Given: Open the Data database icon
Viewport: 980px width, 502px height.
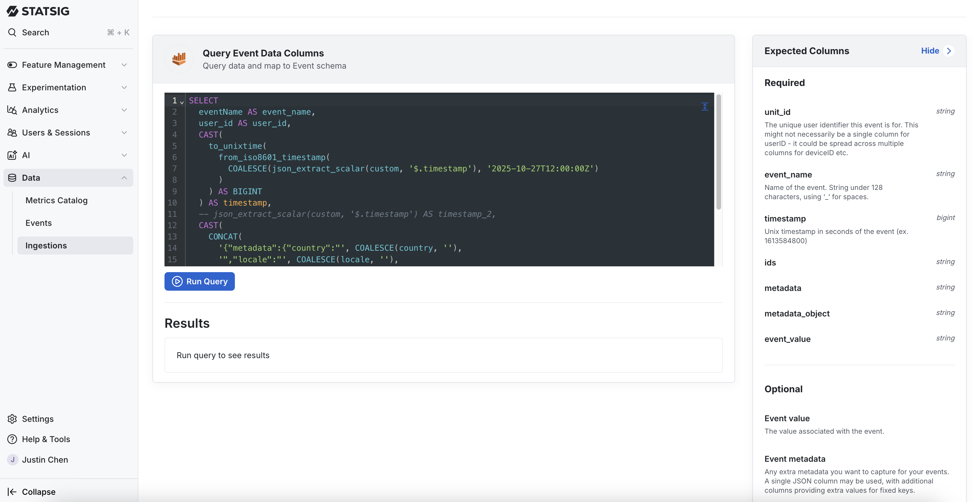Looking at the screenshot, I should click(x=12, y=177).
